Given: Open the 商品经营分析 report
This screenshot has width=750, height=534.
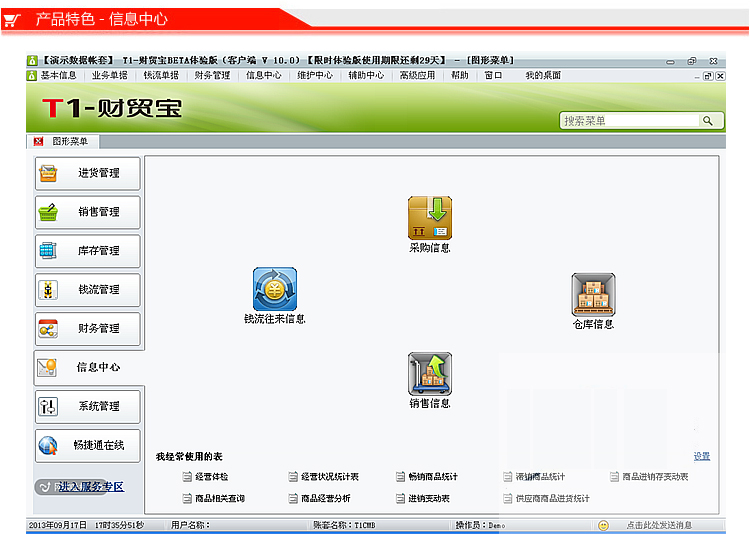Looking at the screenshot, I should (325, 498).
